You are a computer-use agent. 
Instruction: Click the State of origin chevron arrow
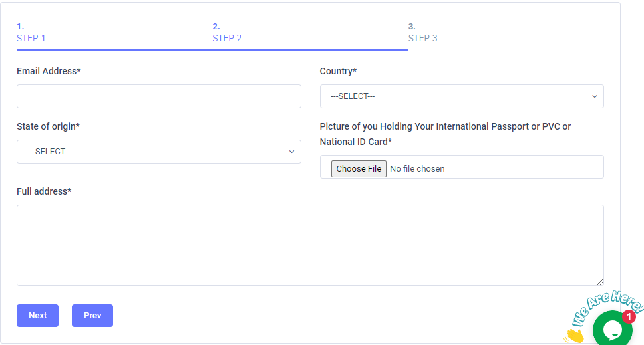pos(291,152)
